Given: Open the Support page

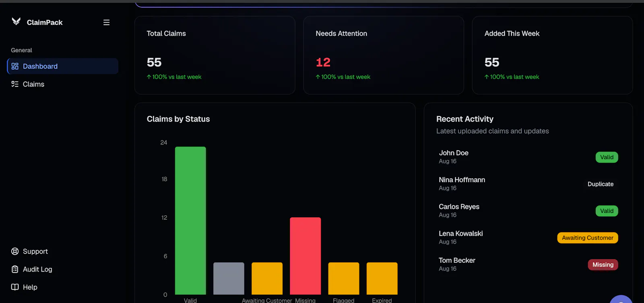Looking at the screenshot, I should pyautogui.click(x=35, y=251).
